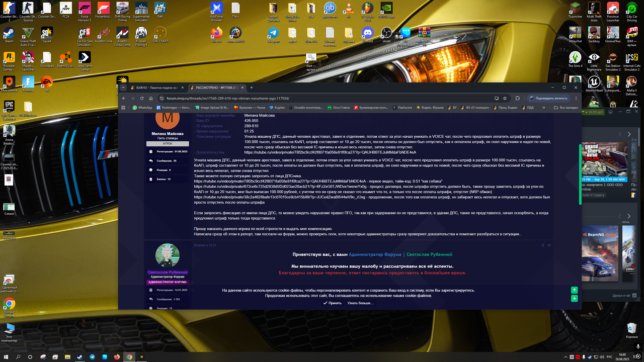Open qBittorrent desktop icon
Screen dimensions: 644x362
[x=330, y=10]
